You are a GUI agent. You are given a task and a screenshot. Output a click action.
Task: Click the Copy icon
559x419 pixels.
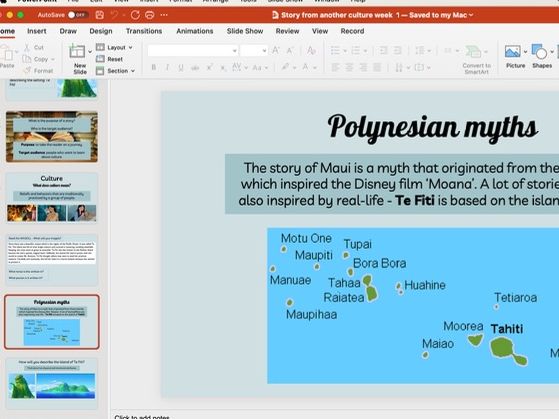tap(27, 59)
